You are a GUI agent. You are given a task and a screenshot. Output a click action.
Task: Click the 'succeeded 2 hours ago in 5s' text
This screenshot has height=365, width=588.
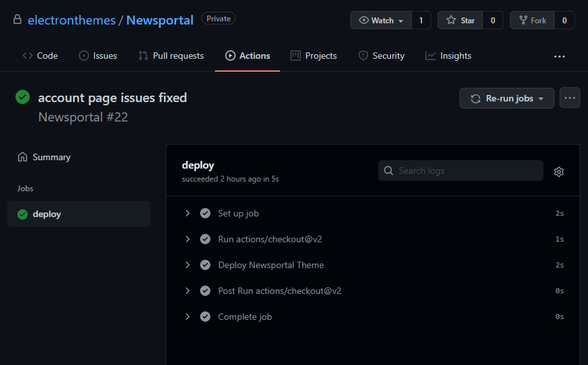click(230, 179)
